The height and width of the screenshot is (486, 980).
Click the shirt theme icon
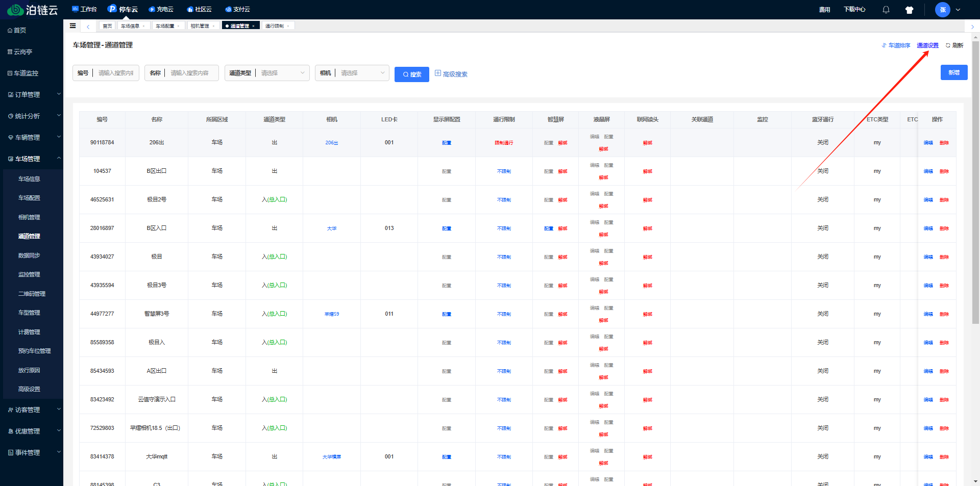(x=909, y=10)
